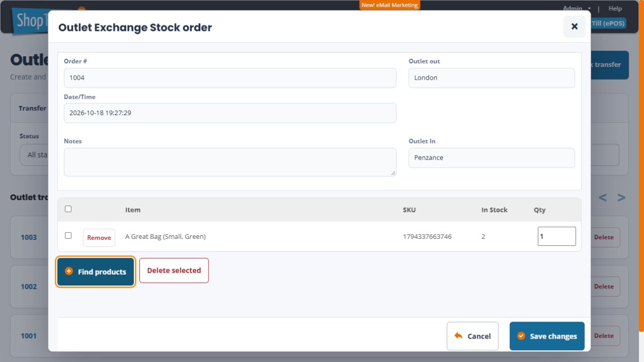
Task: Remove A Great Bag from the order
Action: coord(99,237)
